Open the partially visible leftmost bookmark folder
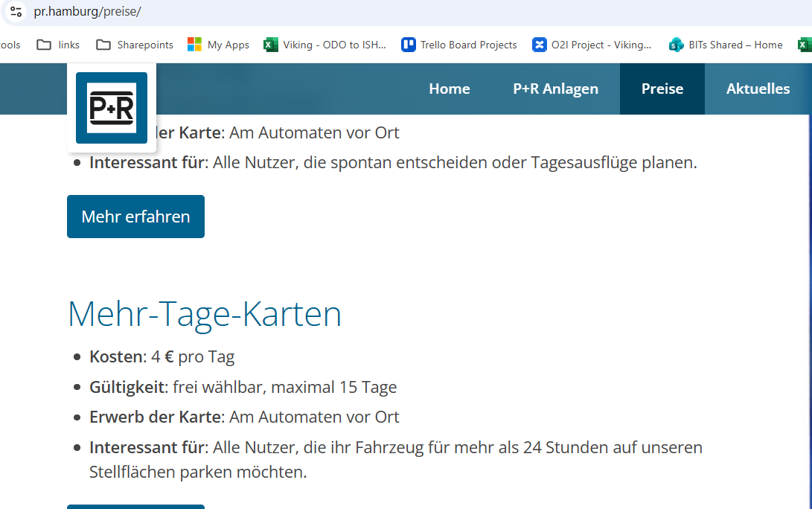 coord(10,45)
